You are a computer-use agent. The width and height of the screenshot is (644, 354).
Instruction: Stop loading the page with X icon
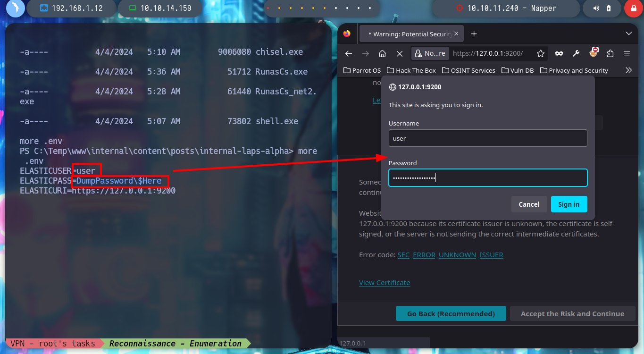[x=400, y=53]
